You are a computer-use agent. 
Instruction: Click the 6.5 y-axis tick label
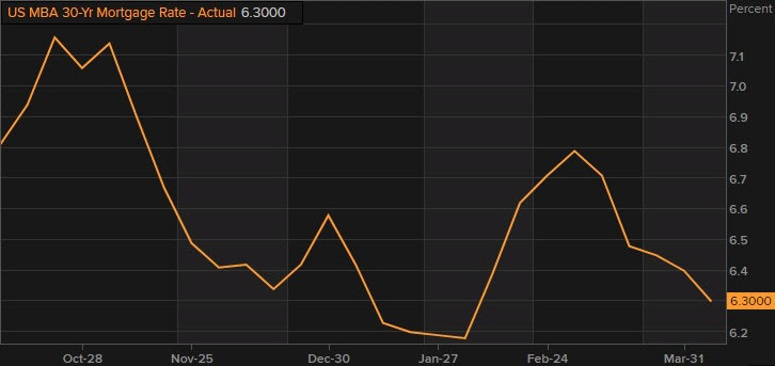(737, 241)
